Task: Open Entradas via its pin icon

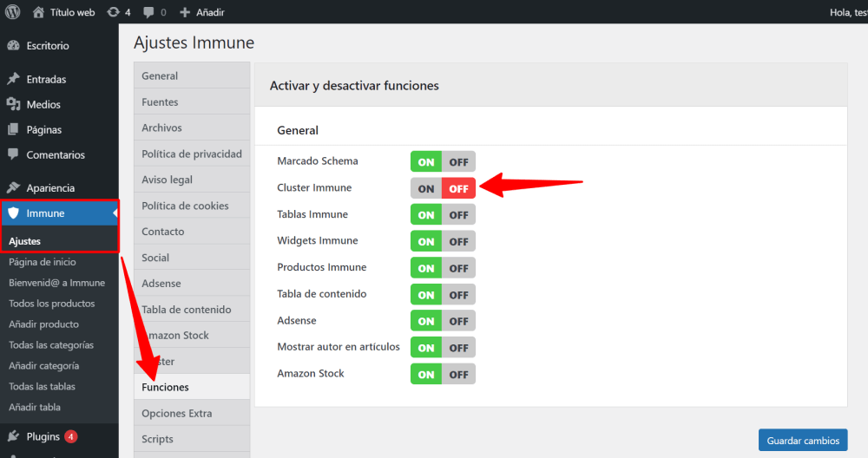Action: pos(13,79)
